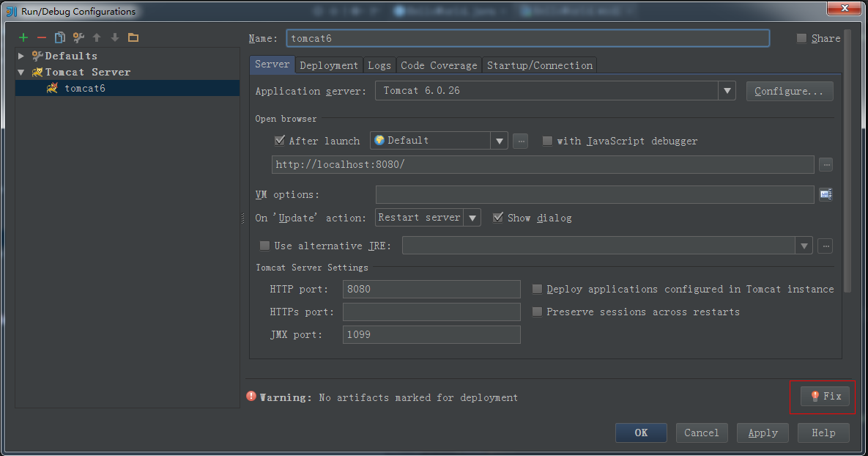Click panel splitter handle between tree and settings
Viewport: 868px width, 456px height.
click(x=243, y=218)
